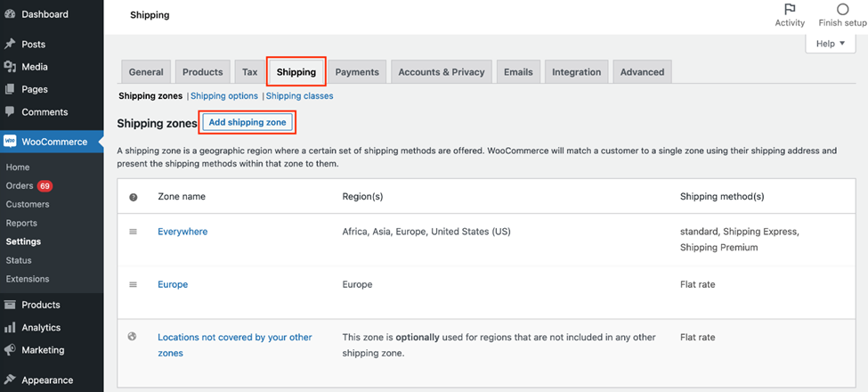868x392 pixels.
Task: Open the Reports submenu item
Action: (x=21, y=223)
